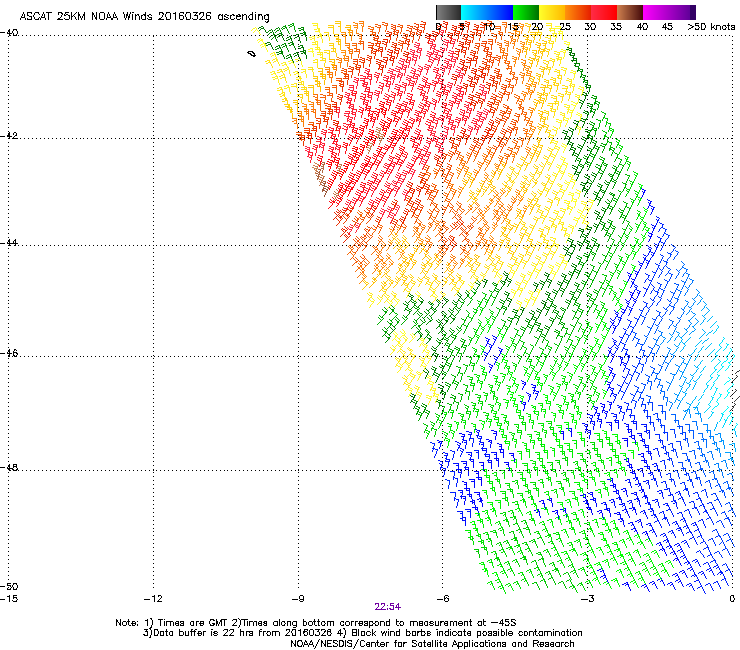Pick the brown 35-40 knots legend segment
The height and width of the screenshot is (650, 740).
coord(630,12)
